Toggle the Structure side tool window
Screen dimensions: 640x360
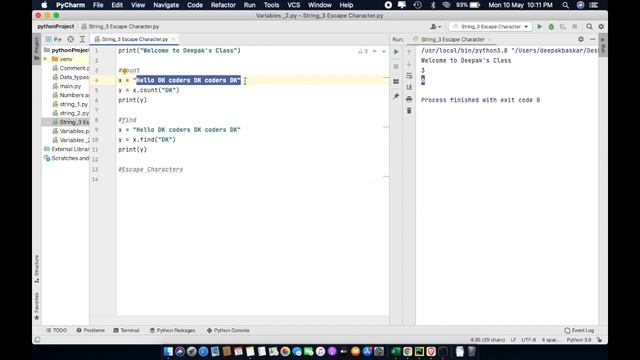pyautogui.click(x=37, y=269)
